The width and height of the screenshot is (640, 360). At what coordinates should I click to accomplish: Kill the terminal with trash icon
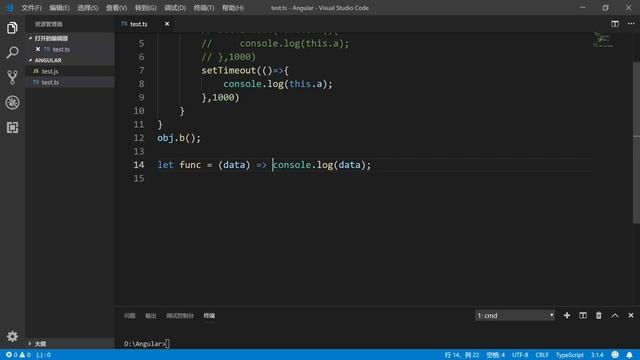pos(598,316)
